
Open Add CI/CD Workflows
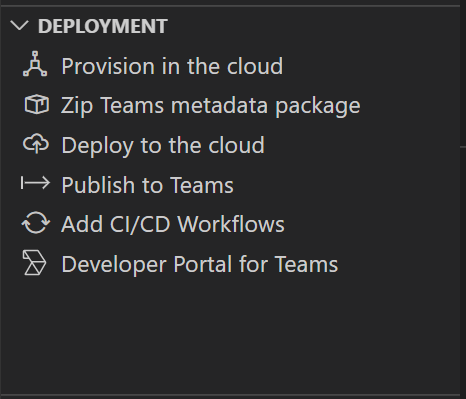click(173, 224)
